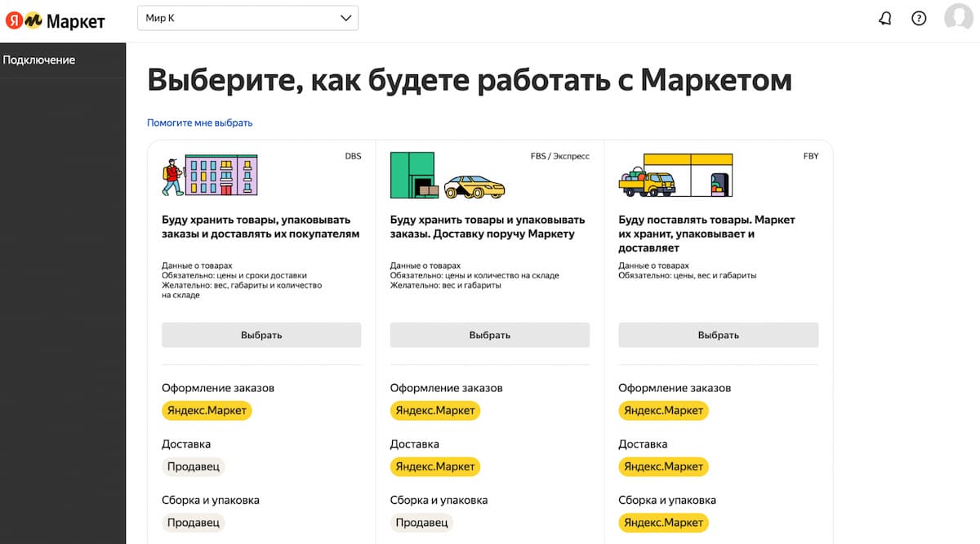Expand the chevron on the company dropdown
This screenshot has height=544, width=980.
pyautogui.click(x=345, y=17)
